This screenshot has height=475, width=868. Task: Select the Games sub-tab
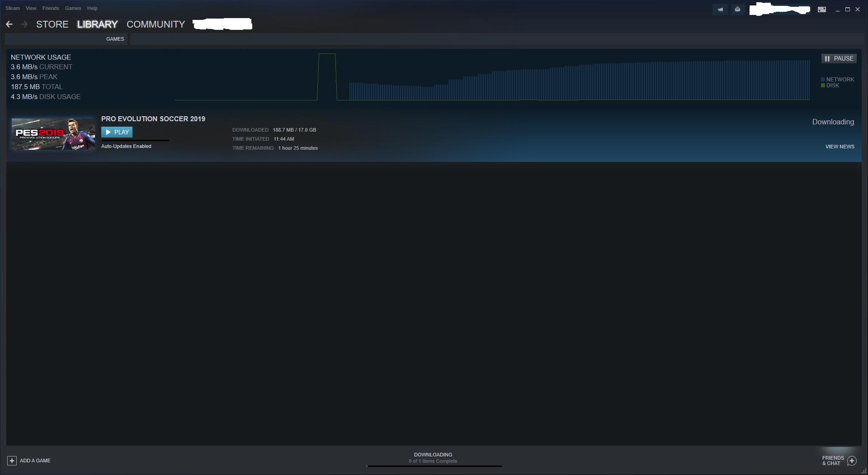pos(115,39)
